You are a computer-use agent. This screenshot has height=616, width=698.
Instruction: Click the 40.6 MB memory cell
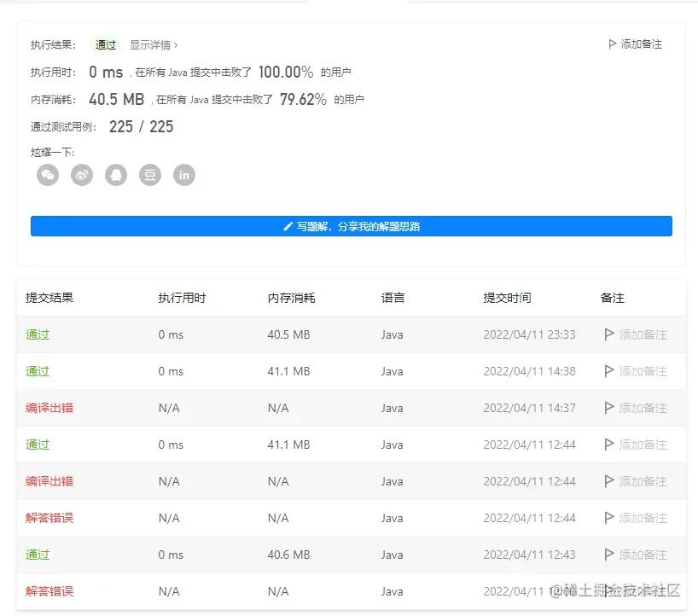coord(288,555)
